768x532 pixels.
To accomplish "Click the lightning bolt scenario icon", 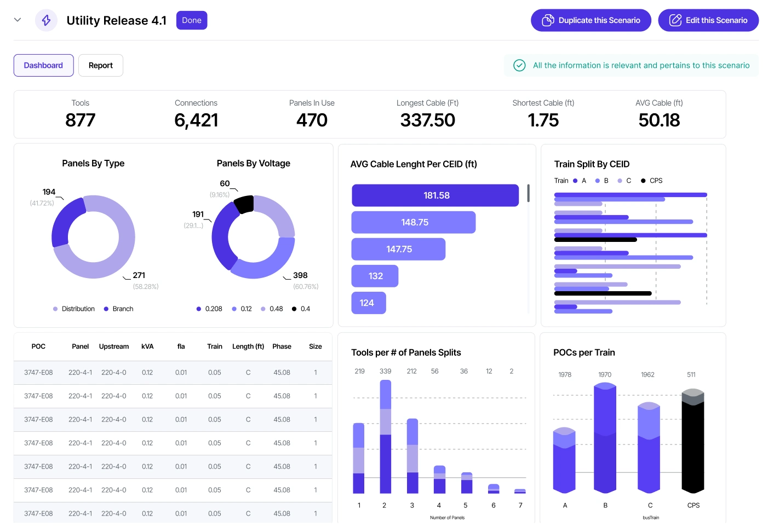I will (46, 20).
